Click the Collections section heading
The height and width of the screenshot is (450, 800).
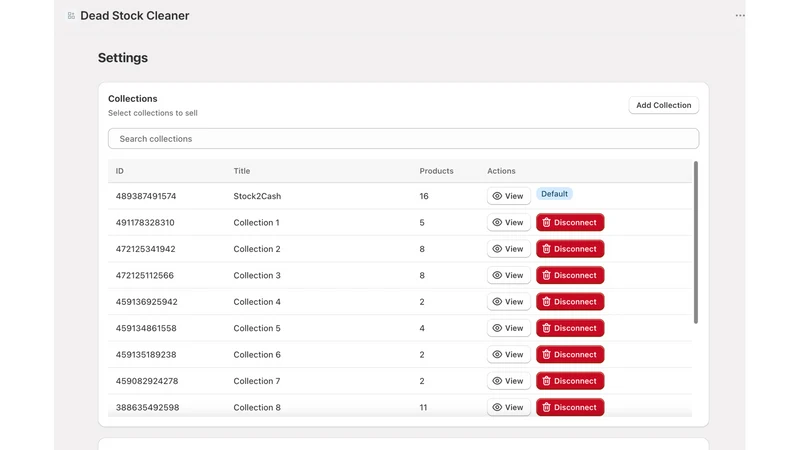(x=133, y=98)
